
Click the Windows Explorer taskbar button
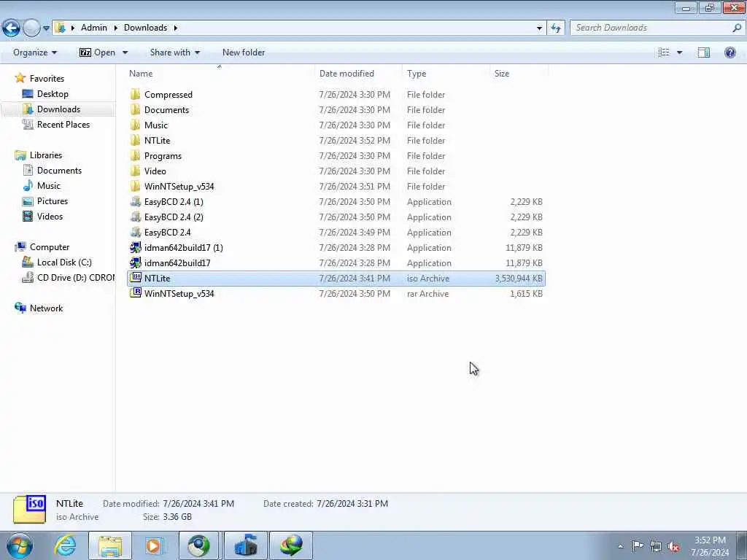point(111,545)
